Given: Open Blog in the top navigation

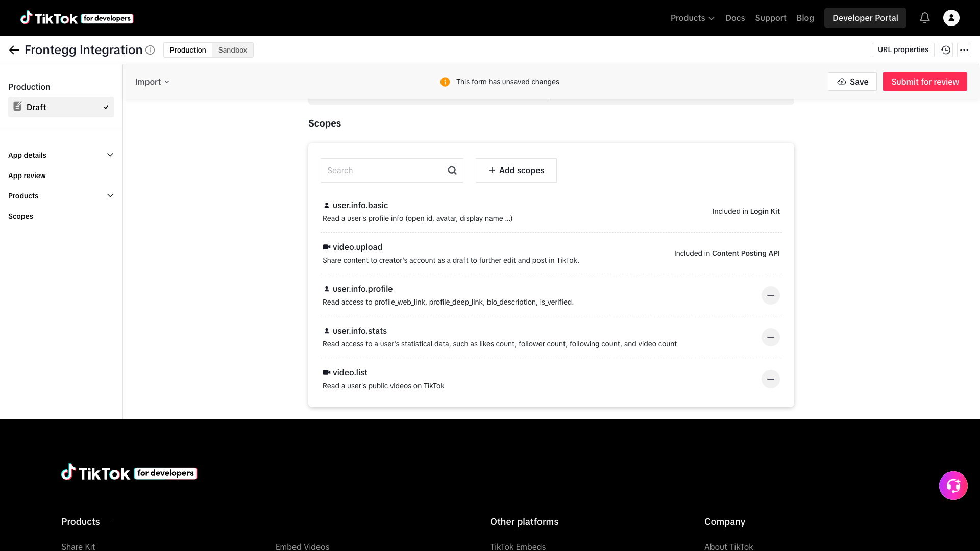Looking at the screenshot, I should click(x=805, y=18).
